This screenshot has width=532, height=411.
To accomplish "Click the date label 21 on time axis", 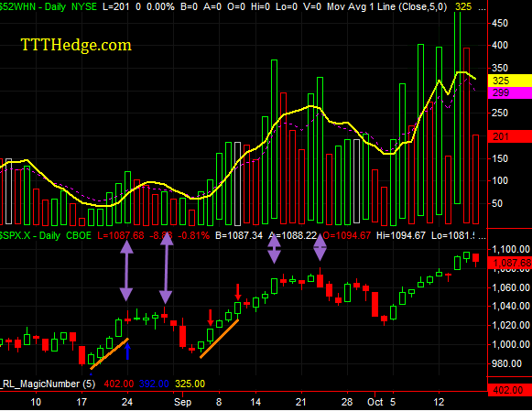I will 301,402.
